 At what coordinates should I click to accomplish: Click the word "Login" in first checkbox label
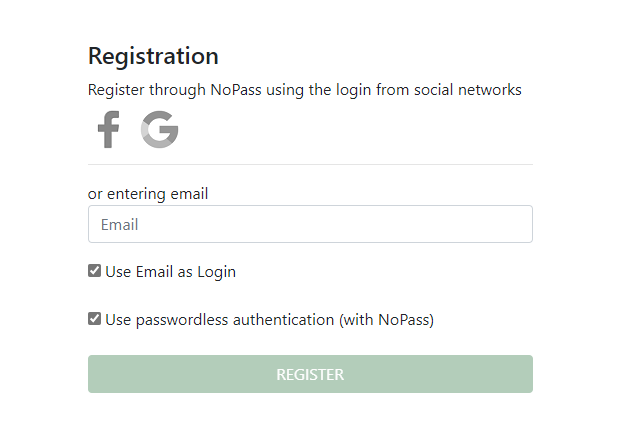(216, 271)
